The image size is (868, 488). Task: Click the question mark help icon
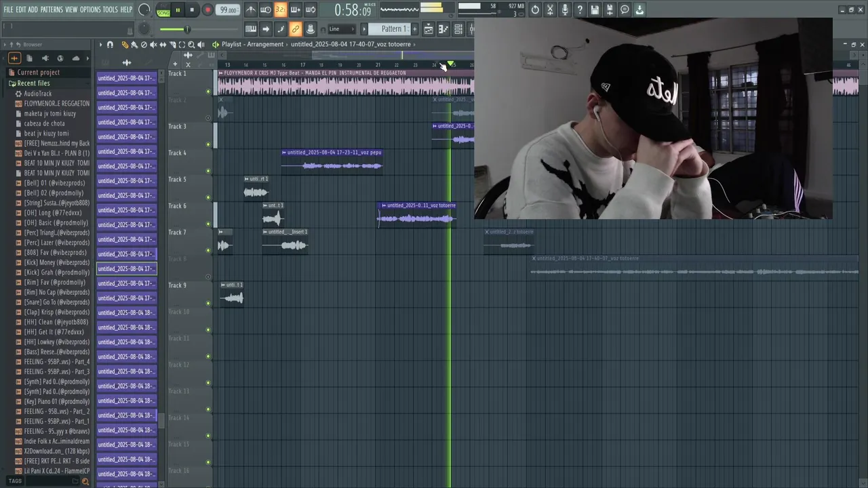580,9
